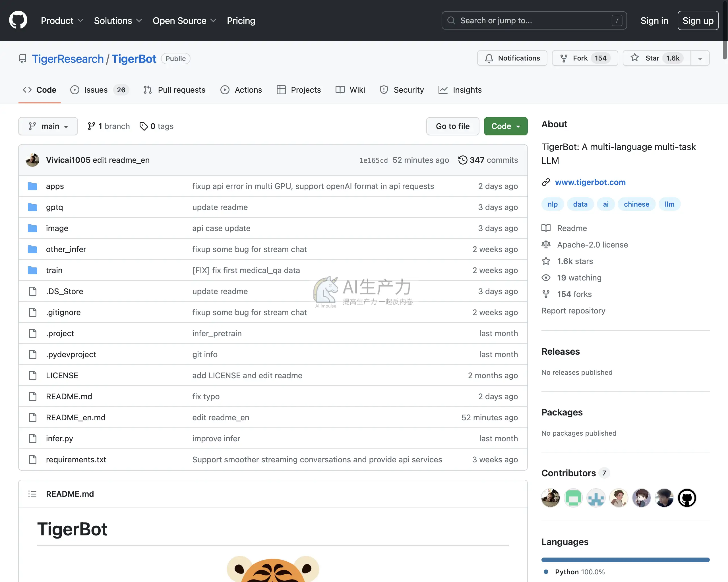Click the link icon beside www.tigerbot.com
This screenshot has height=582, width=728.
click(x=546, y=182)
